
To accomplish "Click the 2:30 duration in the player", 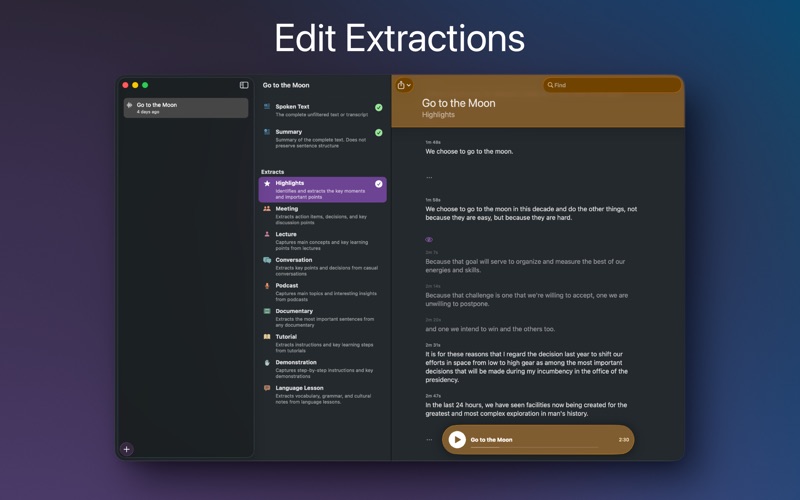I will click(623, 439).
